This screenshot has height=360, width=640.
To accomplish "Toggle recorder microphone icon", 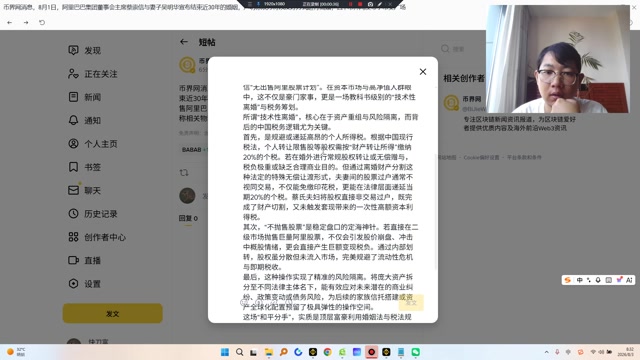I will (x=258, y=4).
